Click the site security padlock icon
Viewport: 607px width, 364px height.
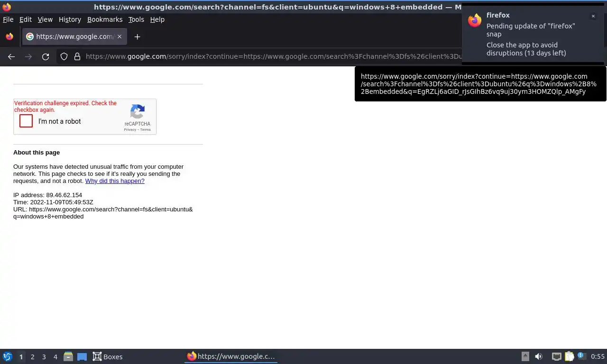pyautogui.click(x=77, y=56)
